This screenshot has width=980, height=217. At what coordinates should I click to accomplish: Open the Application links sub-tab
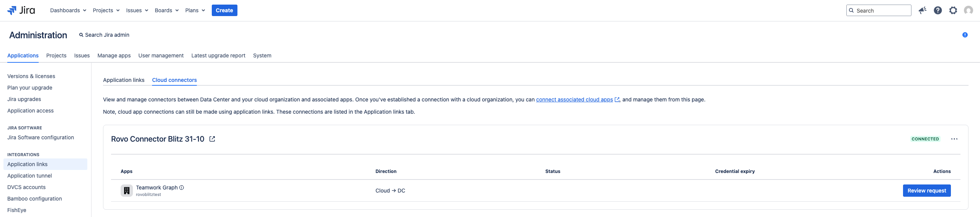coord(124,80)
